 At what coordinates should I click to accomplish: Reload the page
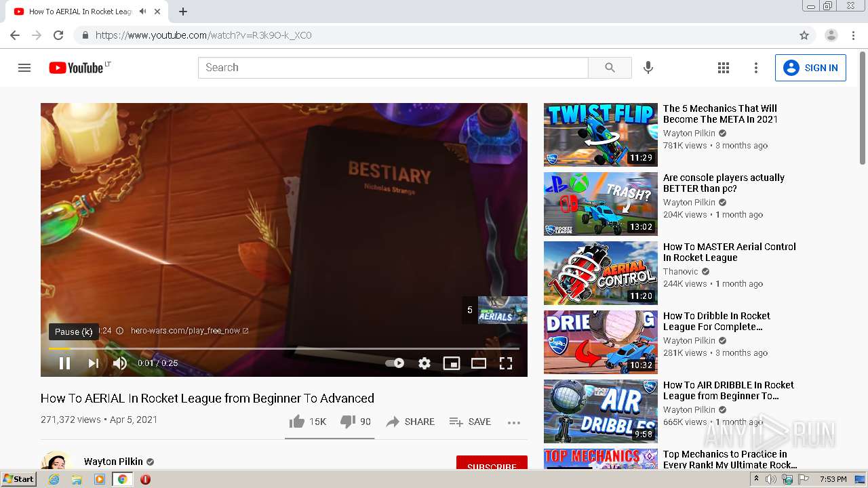58,35
